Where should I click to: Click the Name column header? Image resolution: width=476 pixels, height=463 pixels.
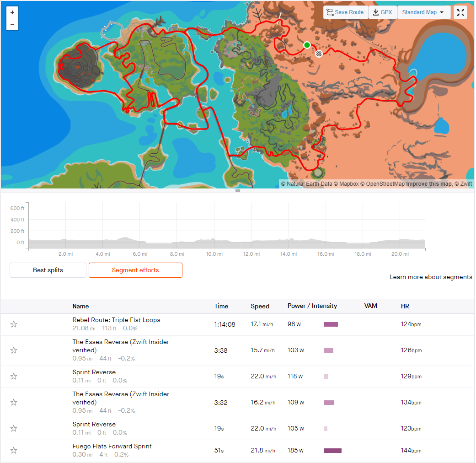pyautogui.click(x=80, y=306)
